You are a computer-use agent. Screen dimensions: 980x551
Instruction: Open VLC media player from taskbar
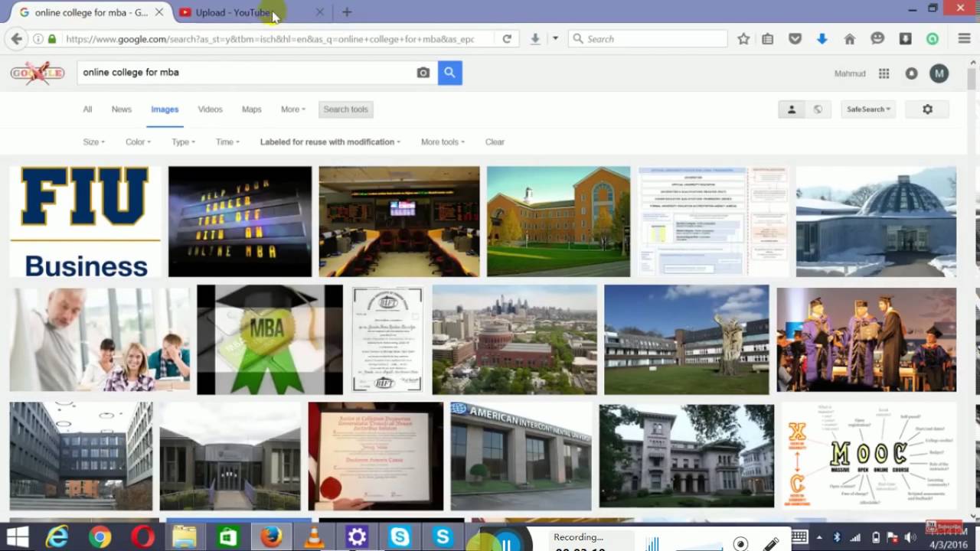[x=314, y=538]
